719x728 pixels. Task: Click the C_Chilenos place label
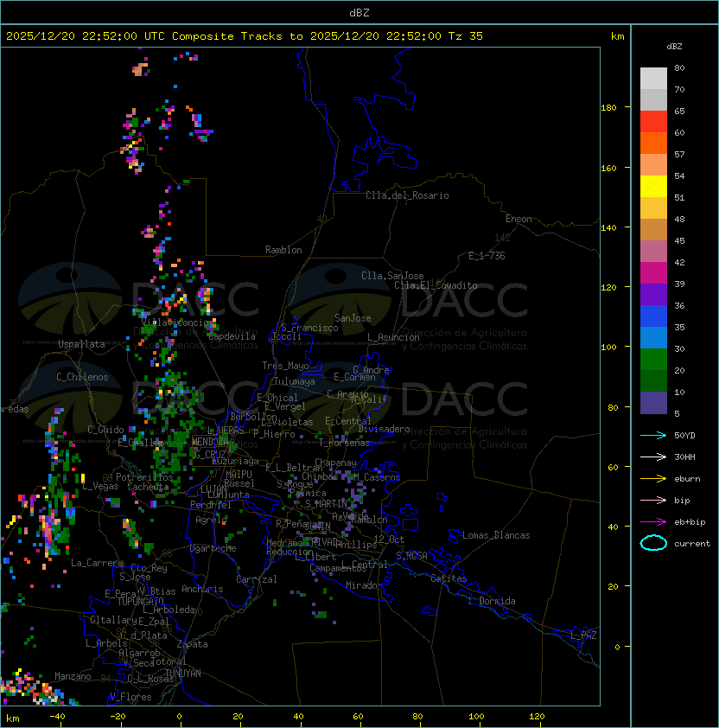coord(82,377)
